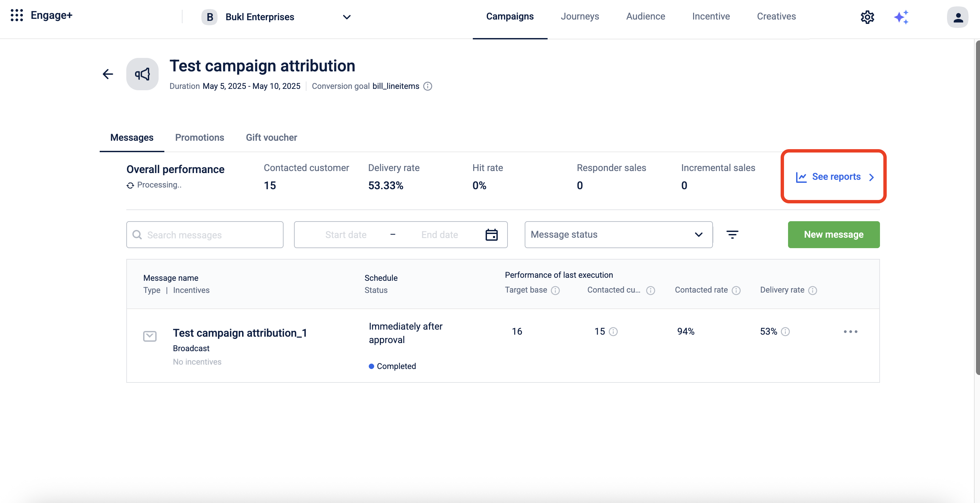Open the Journeys navigation tab

coord(579,16)
